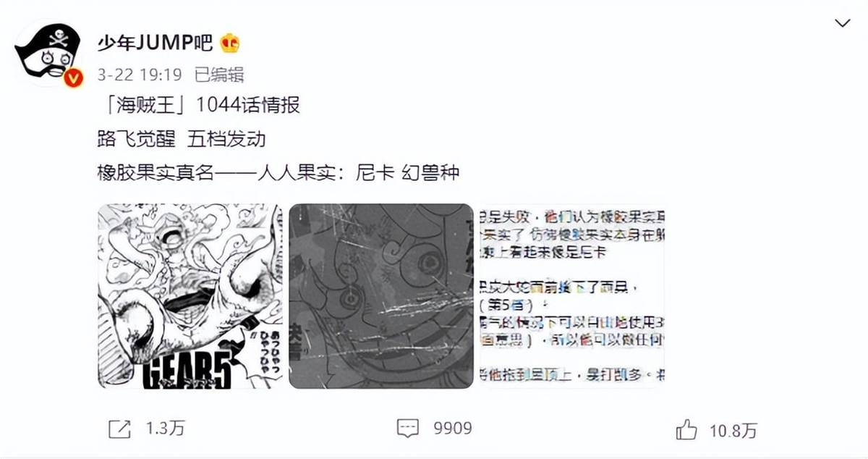View edit history via 已编辑

coord(220,75)
